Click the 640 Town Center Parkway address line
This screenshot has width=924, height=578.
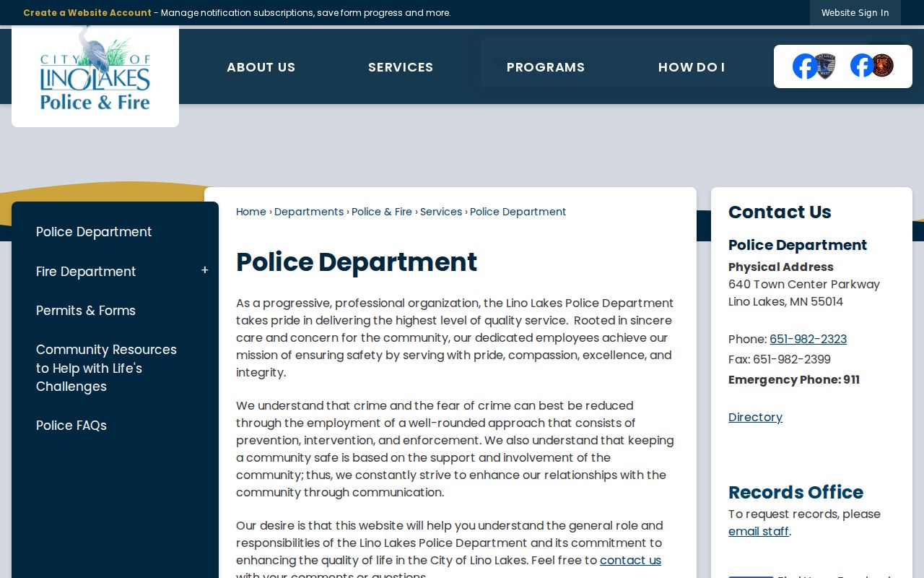804,284
